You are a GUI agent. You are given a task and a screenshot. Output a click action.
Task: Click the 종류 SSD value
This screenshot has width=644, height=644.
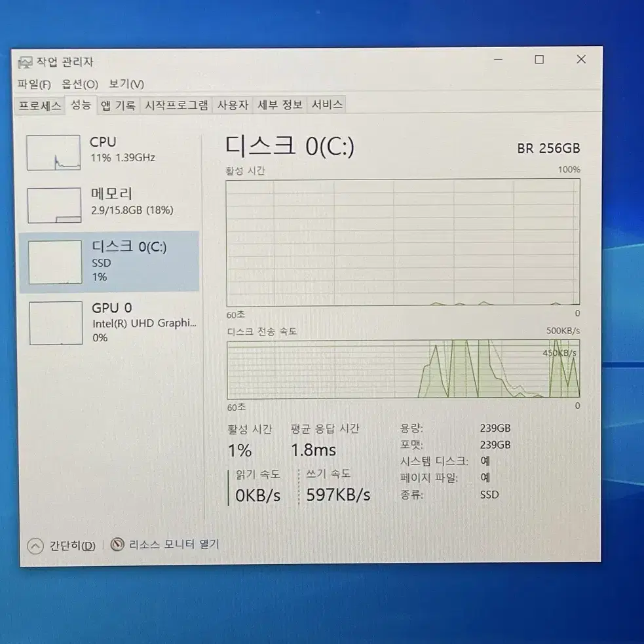[489, 494]
